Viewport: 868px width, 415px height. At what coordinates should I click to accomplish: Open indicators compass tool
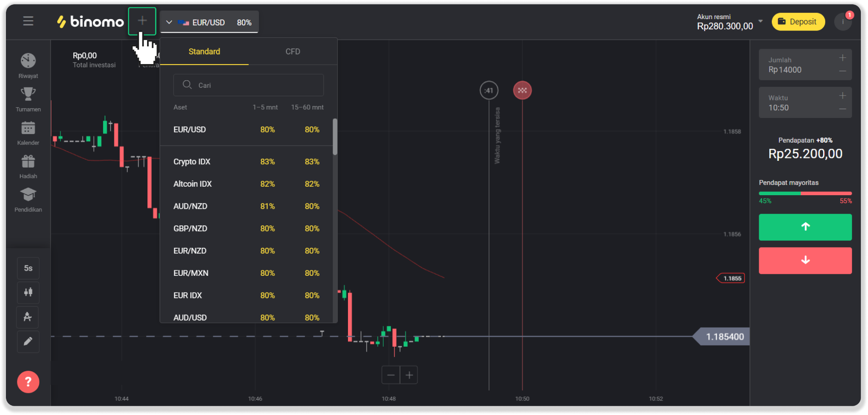[x=28, y=317]
